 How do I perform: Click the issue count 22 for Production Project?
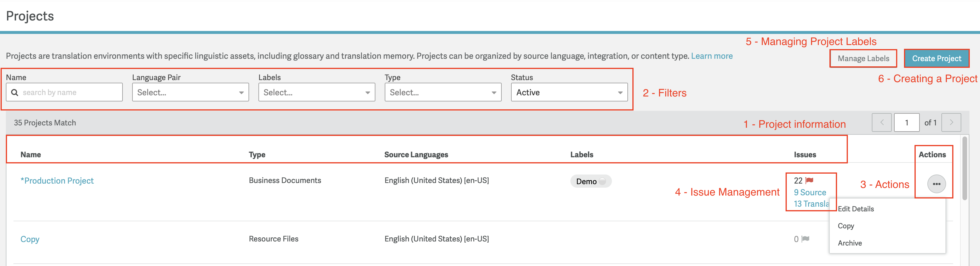pos(798,181)
